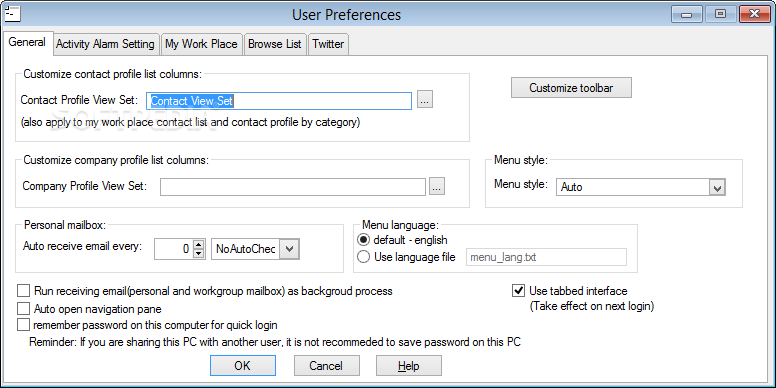
Task: Click the Customize toolbar button
Action: point(571,88)
